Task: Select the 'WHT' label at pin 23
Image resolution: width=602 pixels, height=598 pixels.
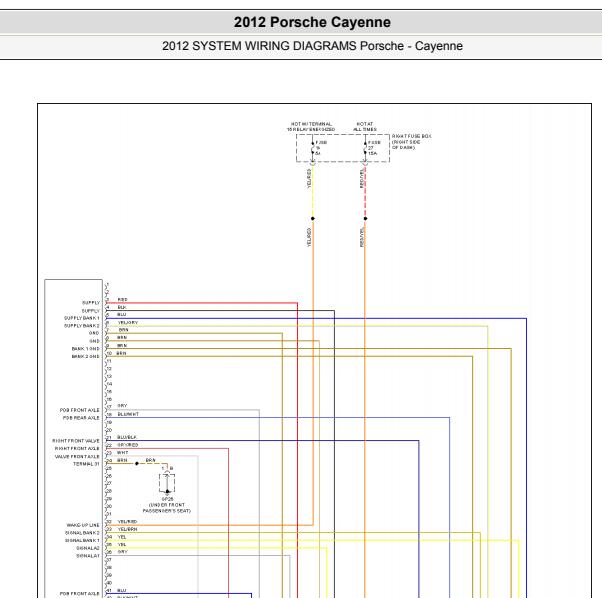Action: [122, 453]
